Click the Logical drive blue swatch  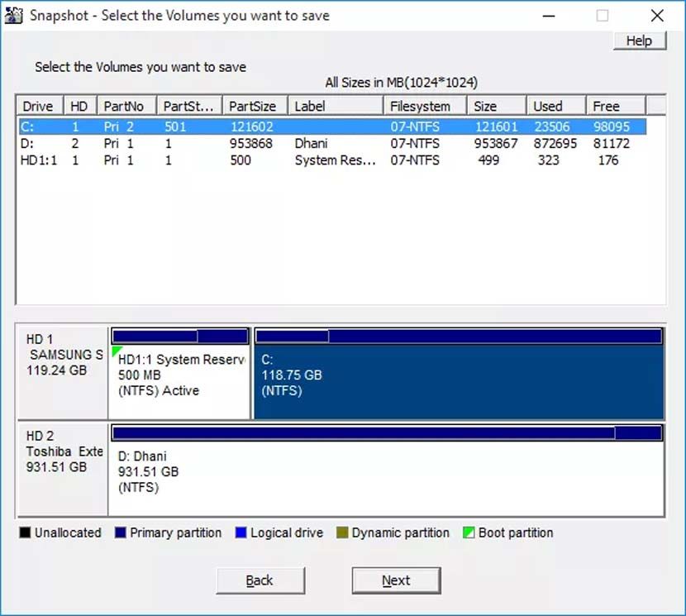pyautogui.click(x=241, y=532)
